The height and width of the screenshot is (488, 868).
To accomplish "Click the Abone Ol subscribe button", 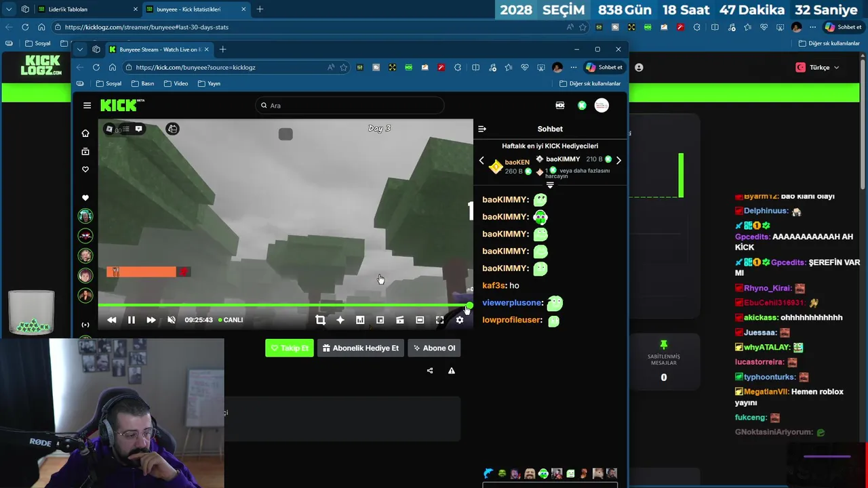I will [x=435, y=348].
